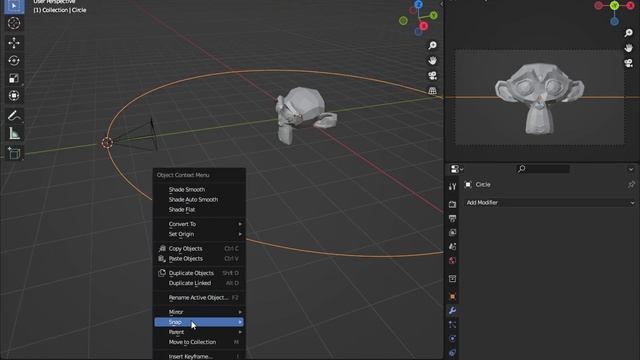The width and height of the screenshot is (640, 360).
Task: Click the Circle object name label
Action: [483, 184]
